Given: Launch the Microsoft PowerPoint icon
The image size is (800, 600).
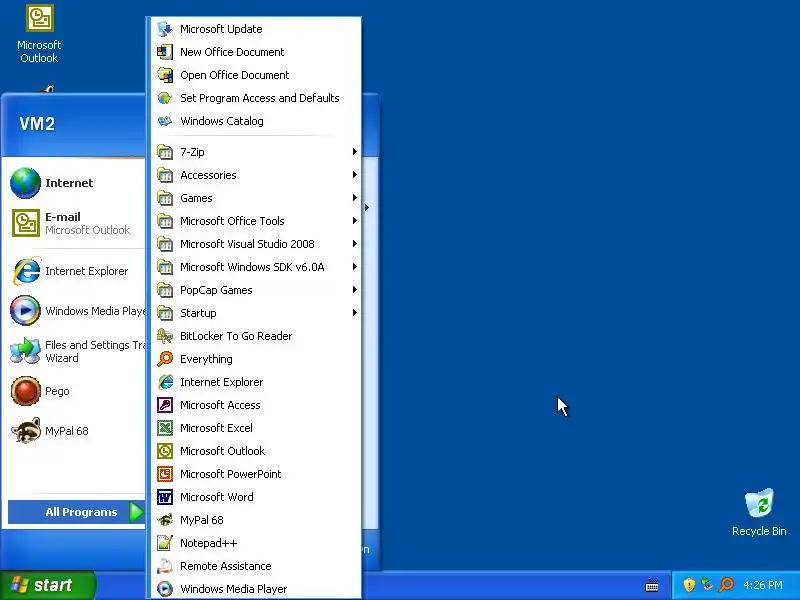Looking at the screenshot, I should pyautogui.click(x=165, y=473).
